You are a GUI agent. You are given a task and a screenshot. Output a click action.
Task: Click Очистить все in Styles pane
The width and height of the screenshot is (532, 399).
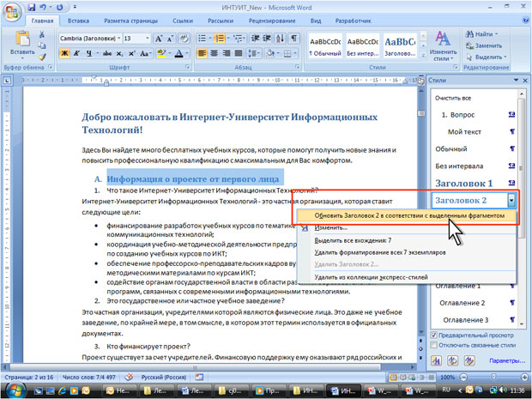click(x=453, y=98)
